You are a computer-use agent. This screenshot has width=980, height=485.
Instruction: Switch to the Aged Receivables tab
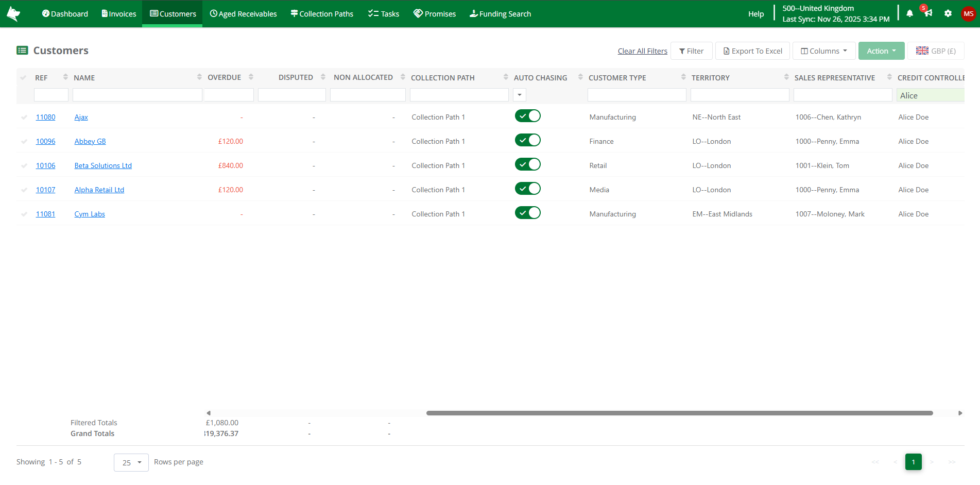(x=243, y=13)
